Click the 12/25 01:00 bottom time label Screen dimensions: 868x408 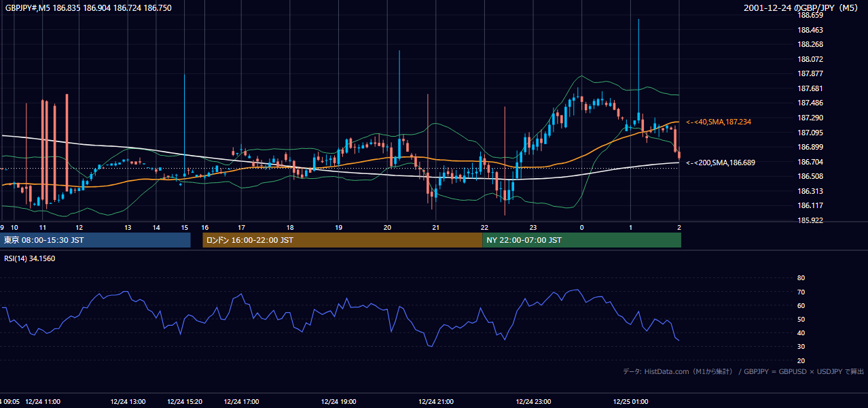coord(631,402)
